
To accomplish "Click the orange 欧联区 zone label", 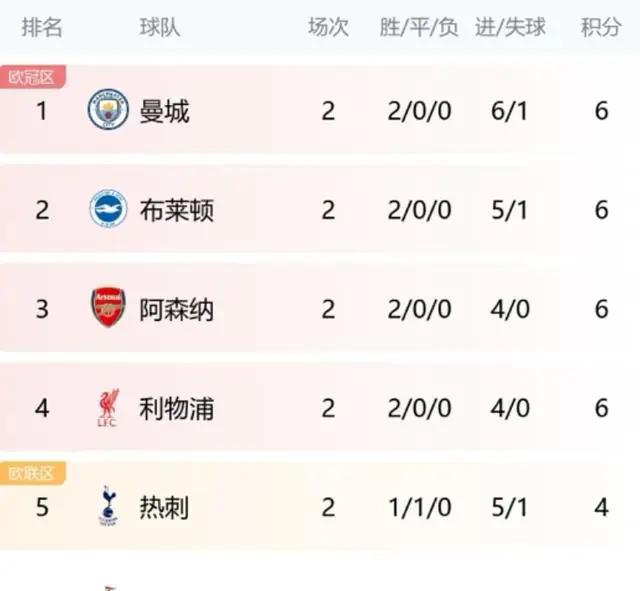I will (33, 473).
